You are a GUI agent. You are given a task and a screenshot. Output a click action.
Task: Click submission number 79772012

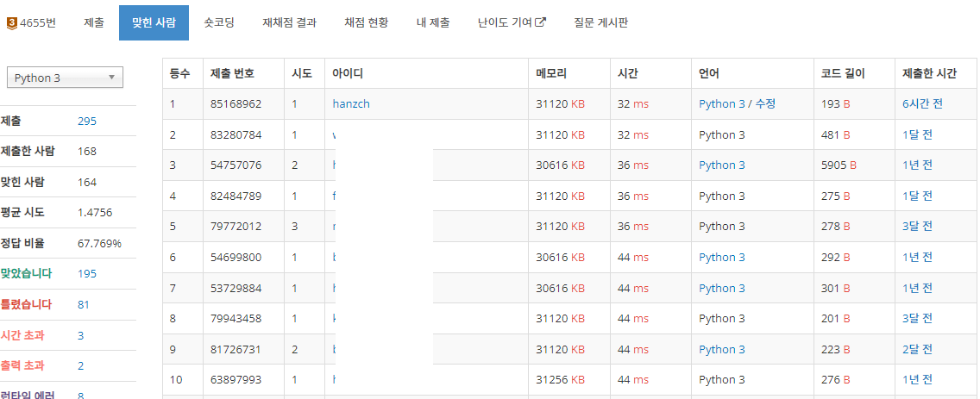point(236,227)
